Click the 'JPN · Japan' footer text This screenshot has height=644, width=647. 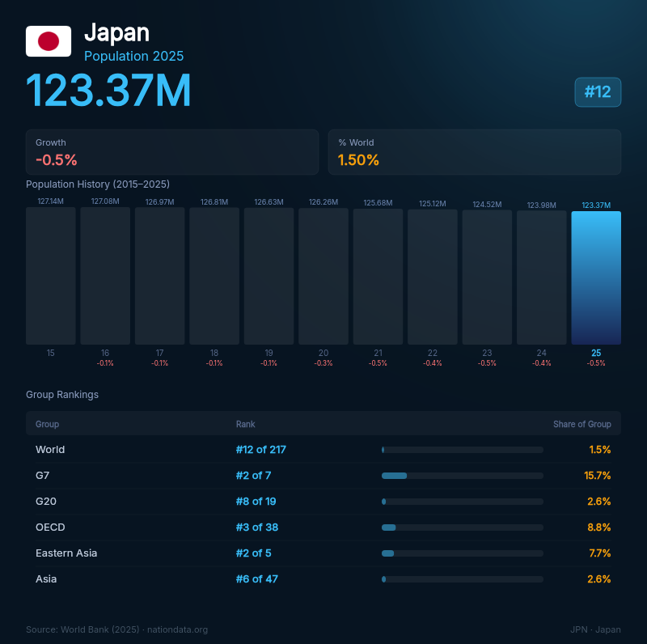pyautogui.click(x=595, y=629)
